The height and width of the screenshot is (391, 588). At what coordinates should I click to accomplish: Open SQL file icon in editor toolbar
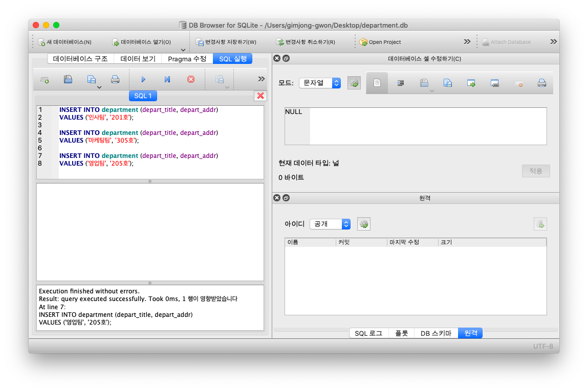(x=68, y=79)
